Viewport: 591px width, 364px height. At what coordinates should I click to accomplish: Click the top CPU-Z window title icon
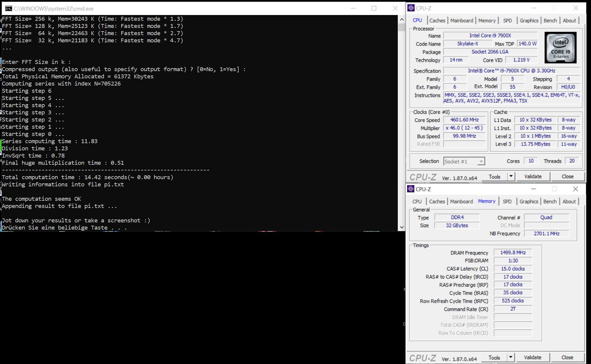click(411, 8)
